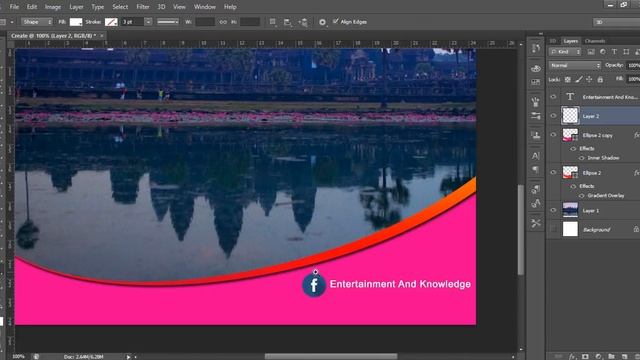Click the horizontal canvas scrollbar
This screenshot has width=640, height=360.
click(331, 356)
